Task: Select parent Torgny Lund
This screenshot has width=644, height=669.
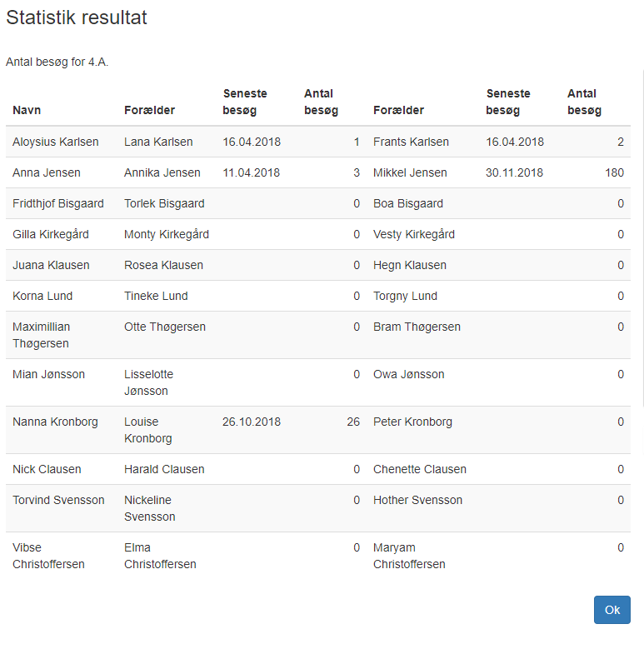Action: [x=405, y=296]
